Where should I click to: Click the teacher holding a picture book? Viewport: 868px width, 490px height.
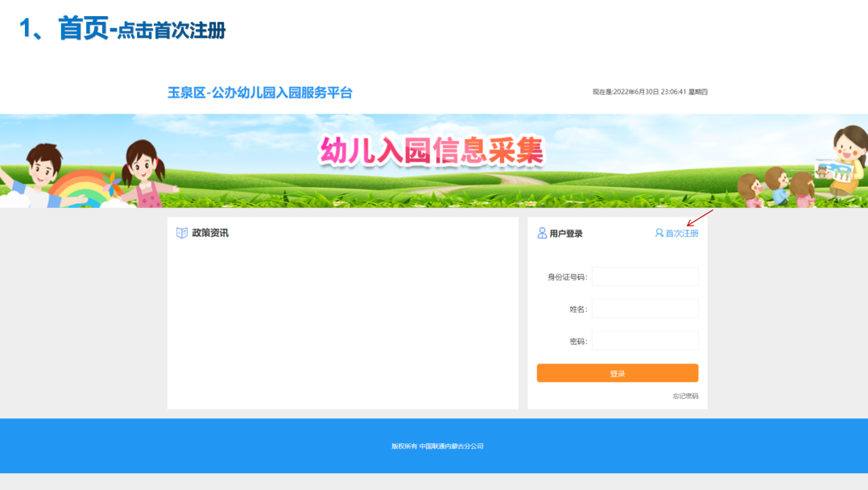(x=845, y=160)
